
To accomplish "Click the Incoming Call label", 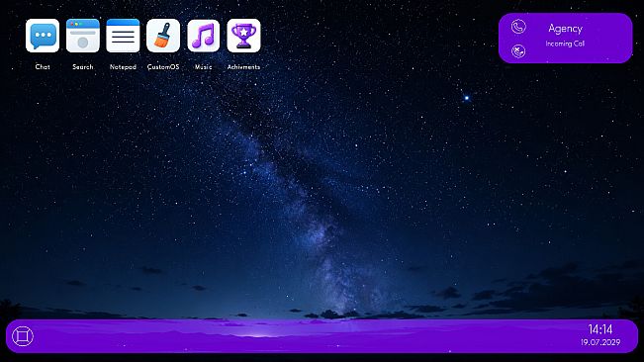I will click(x=565, y=44).
